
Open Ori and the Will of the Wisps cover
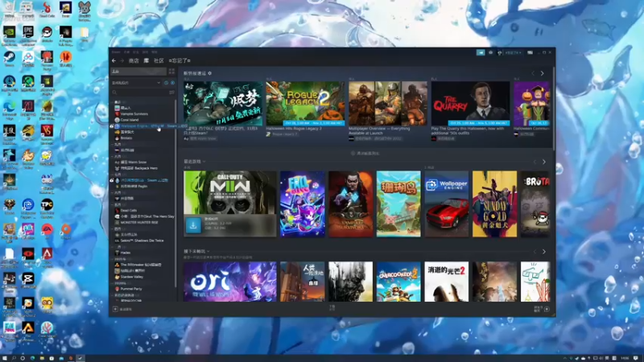pos(230,282)
